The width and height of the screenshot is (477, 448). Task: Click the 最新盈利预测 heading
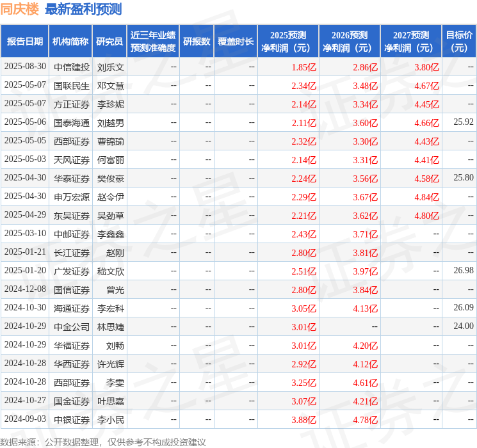tap(83, 9)
